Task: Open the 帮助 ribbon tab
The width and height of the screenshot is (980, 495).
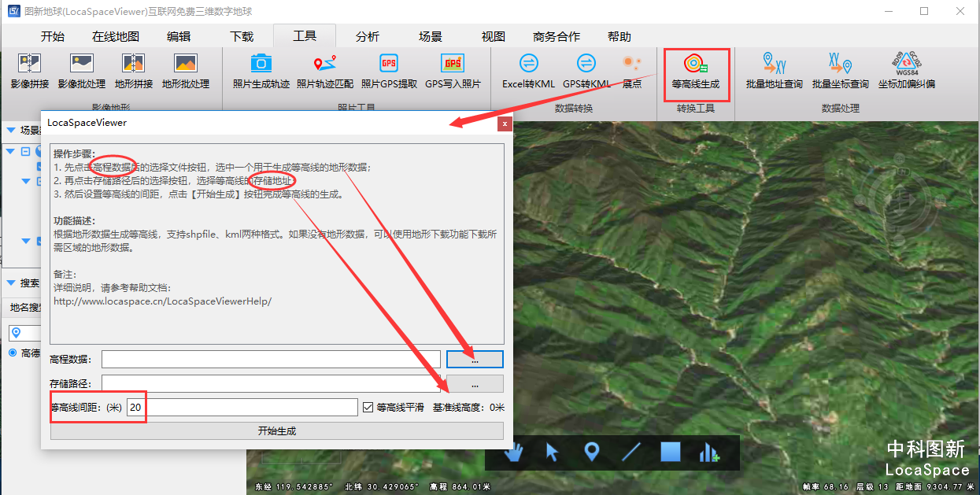Action: (x=619, y=36)
